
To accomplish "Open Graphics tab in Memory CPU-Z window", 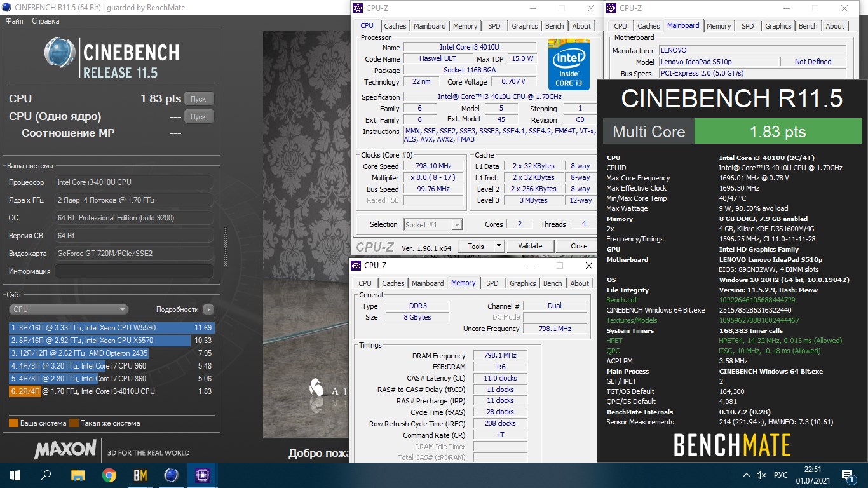I will (523, 283).
